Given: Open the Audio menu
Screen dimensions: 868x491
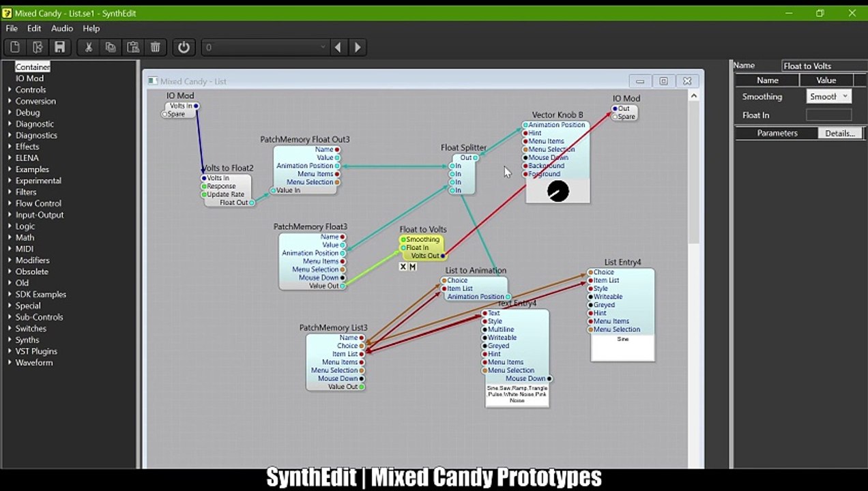Looking at the screenshot, I should [62, 28].
